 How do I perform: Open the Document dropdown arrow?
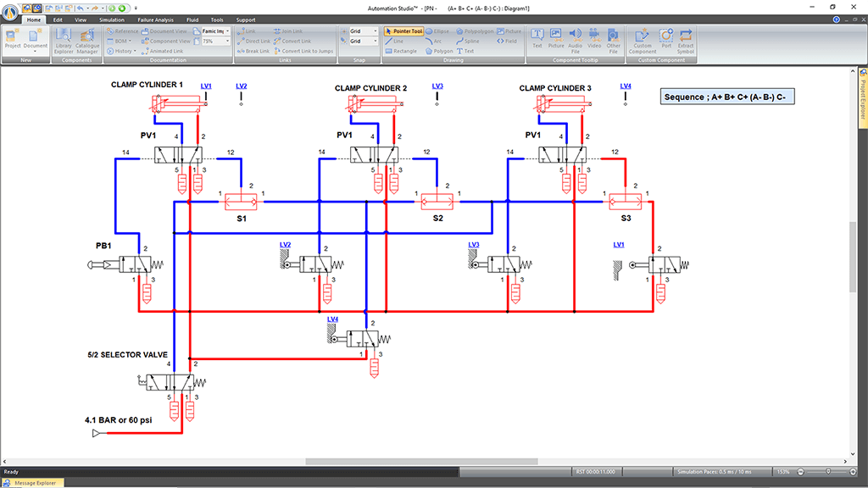pos(36,51)
